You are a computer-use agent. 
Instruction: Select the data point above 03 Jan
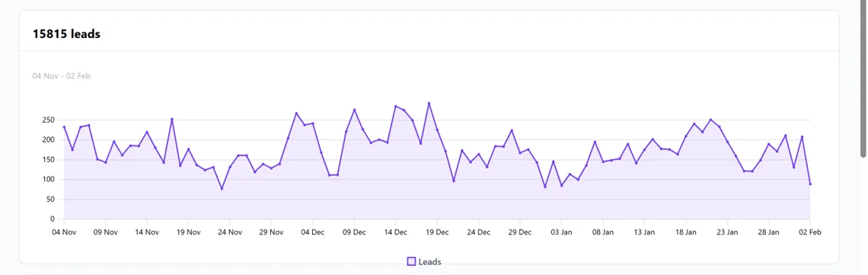pos(561,185)
